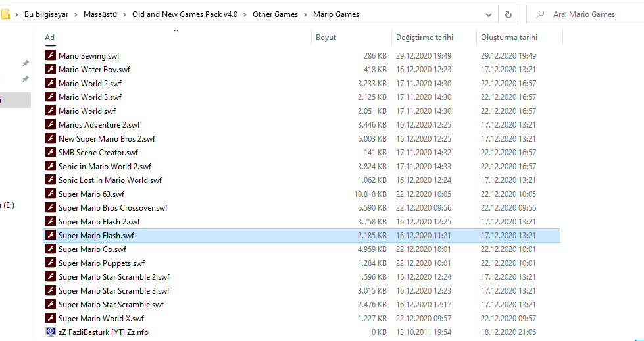
Task: Click the Flash icon of Super Mario 63.swf
Action: (x=51, y=194)
